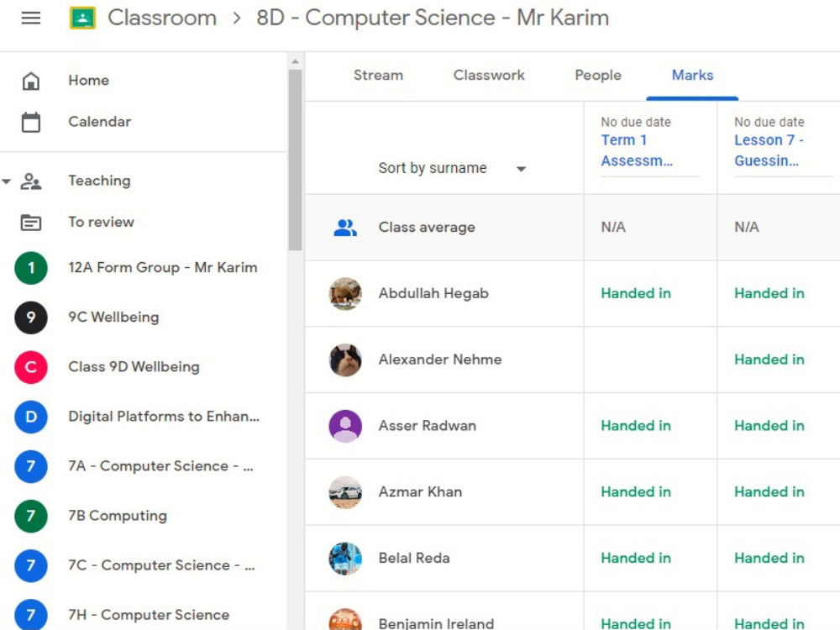The image size is (840, 630).
Task: Click Abdullah Hegab's profile picture
Action: 345,293
